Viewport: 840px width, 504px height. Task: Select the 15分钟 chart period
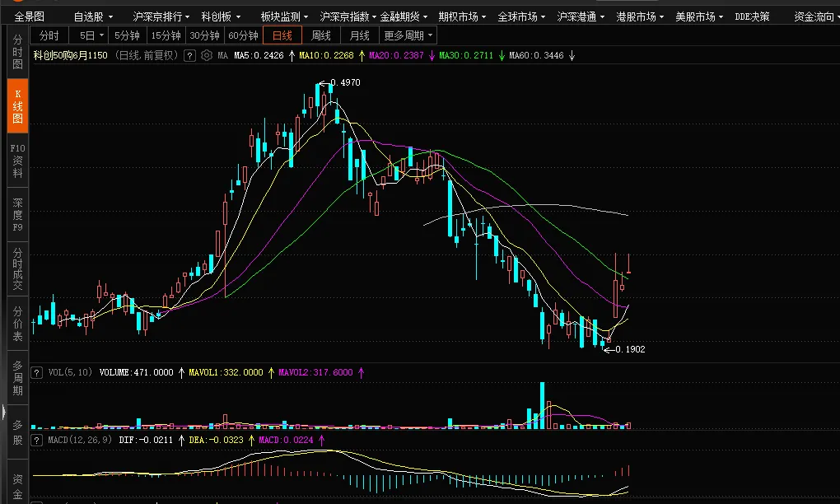(x=166, y=35)
